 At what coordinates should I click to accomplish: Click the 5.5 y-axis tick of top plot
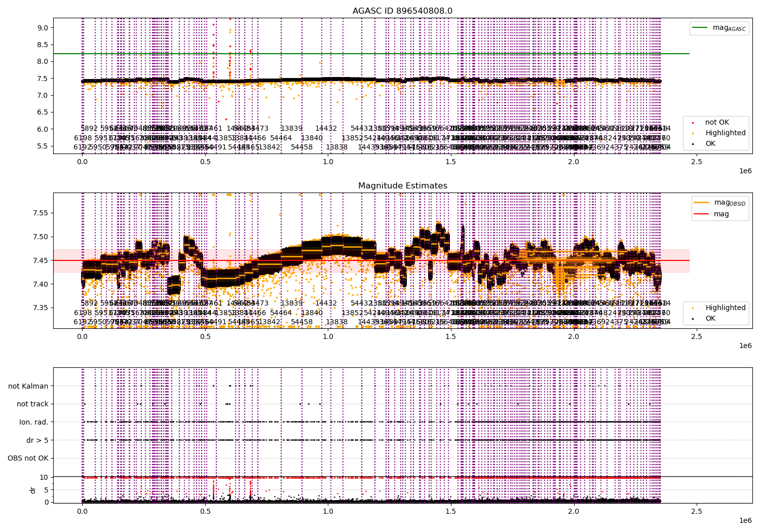pos(43,146)
